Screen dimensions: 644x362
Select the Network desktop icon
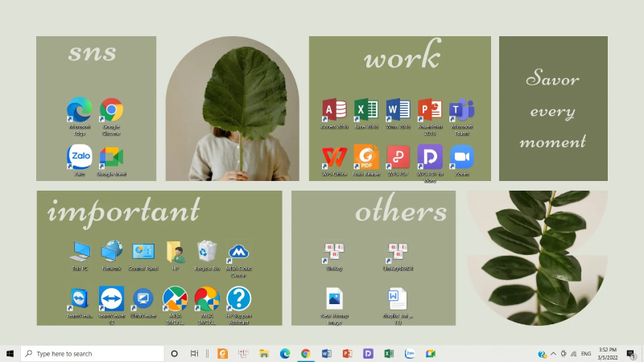111,255
